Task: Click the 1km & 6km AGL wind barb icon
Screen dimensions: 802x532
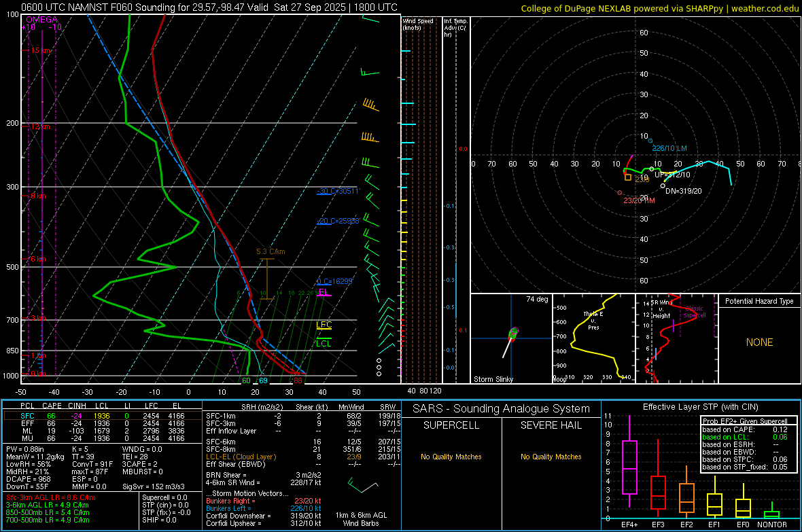Action: [362, 485]
